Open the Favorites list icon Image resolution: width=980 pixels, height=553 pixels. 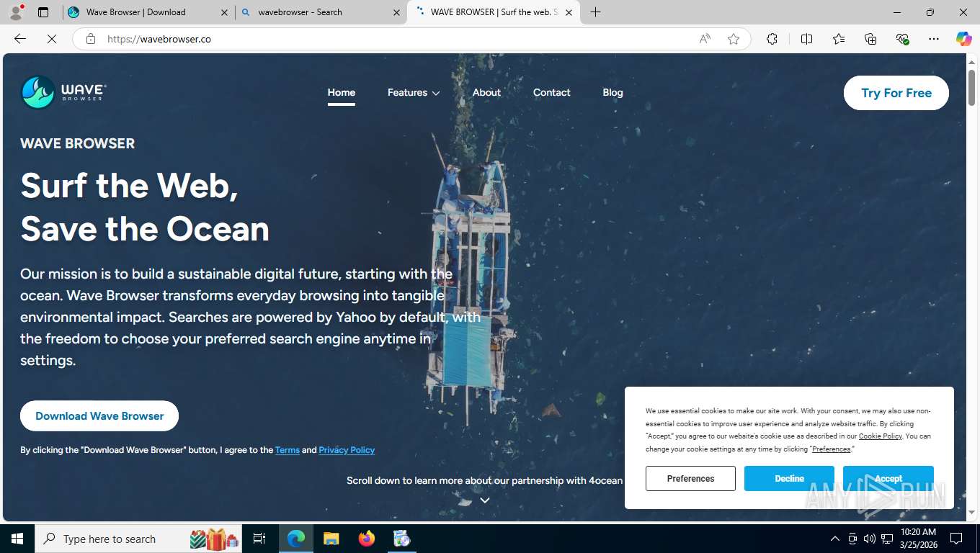(839, 39)
